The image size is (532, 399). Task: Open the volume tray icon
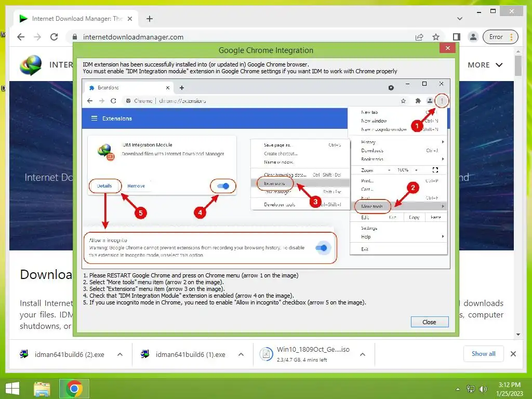[x=483, y=389]
